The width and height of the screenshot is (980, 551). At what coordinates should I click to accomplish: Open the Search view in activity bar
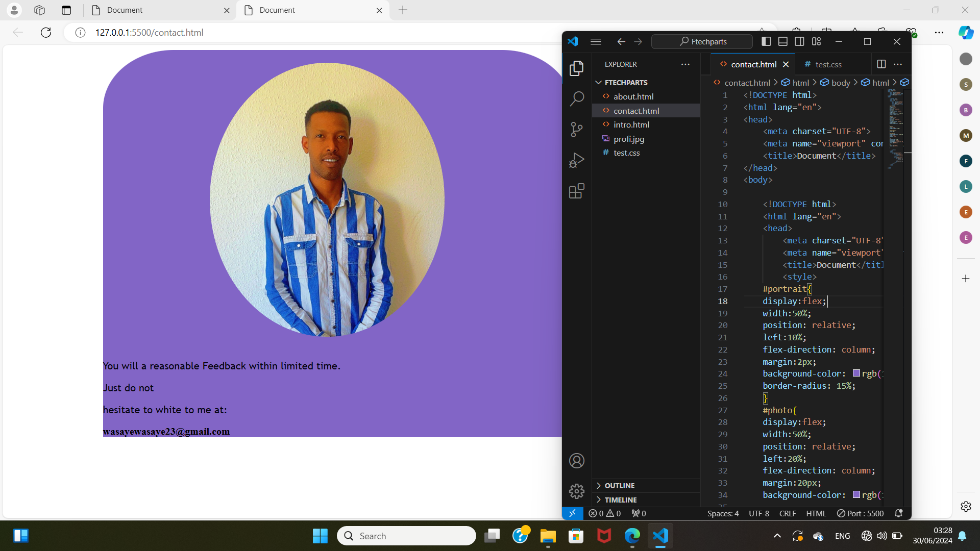577,99
